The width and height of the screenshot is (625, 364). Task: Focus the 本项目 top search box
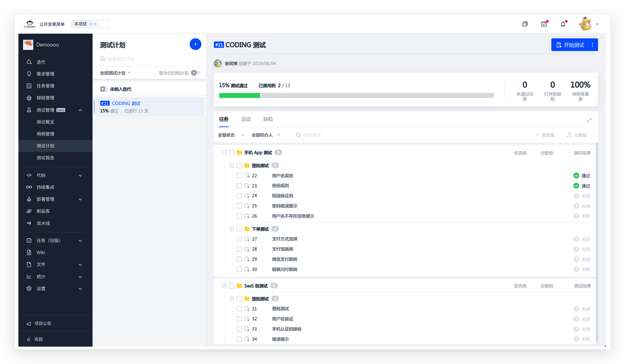90,24
